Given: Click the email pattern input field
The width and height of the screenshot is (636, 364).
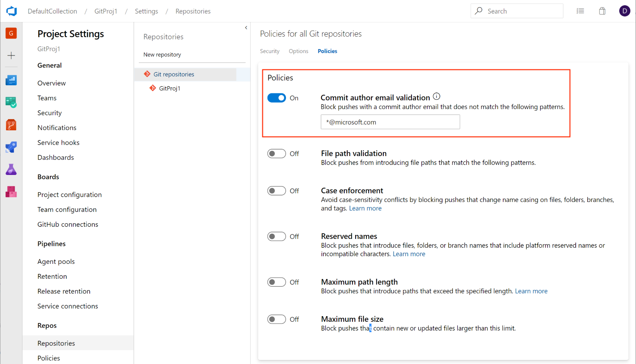Looking at the screenshot, I should point(390,122).
